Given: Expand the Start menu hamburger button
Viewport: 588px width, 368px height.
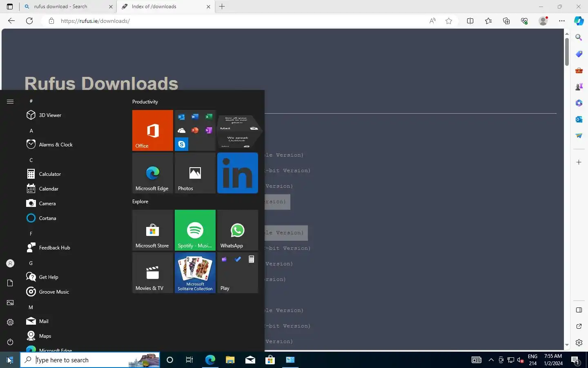Looking at the screenshot, I should pos(10,101).
